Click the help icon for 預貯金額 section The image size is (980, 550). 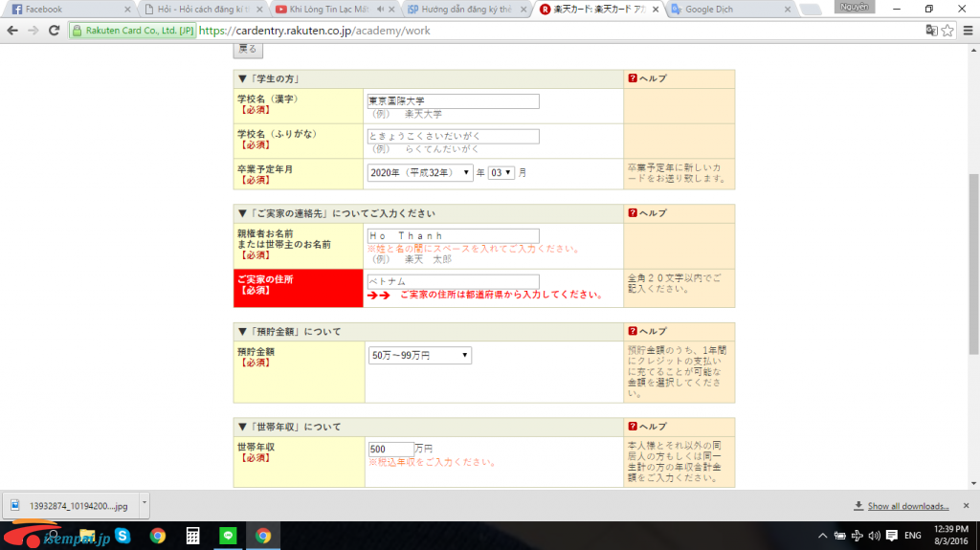click(633, 331)
